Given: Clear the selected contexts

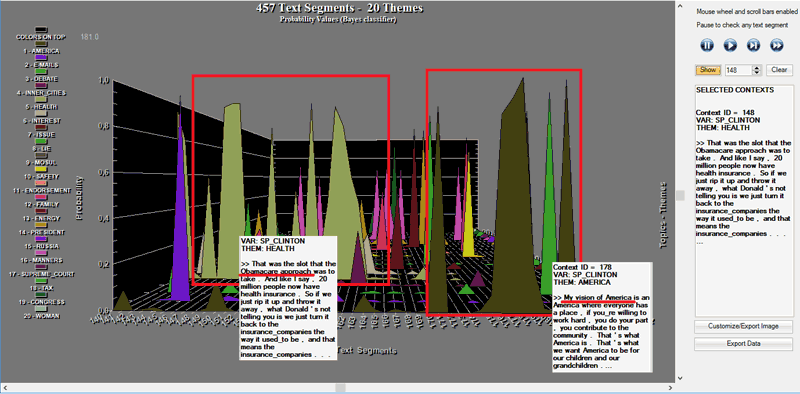Looking at the screenshot, I should [x=779, y=70].
